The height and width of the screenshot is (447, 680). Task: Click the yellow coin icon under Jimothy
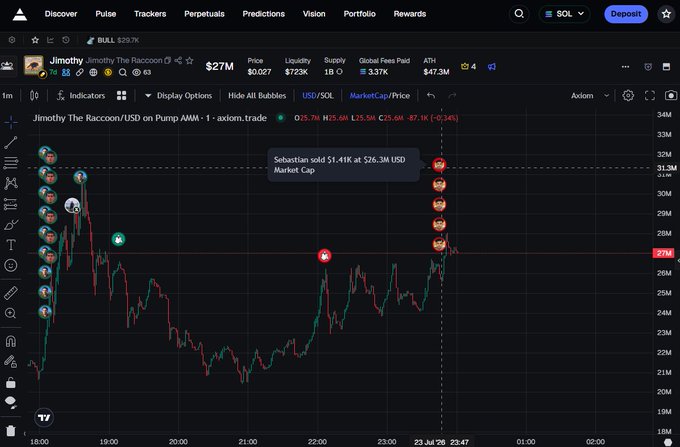pos(108,72)
